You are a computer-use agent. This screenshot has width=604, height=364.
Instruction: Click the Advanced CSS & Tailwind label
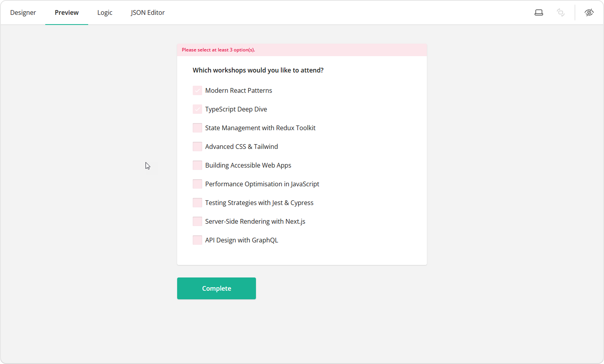(x=241, y=146)
